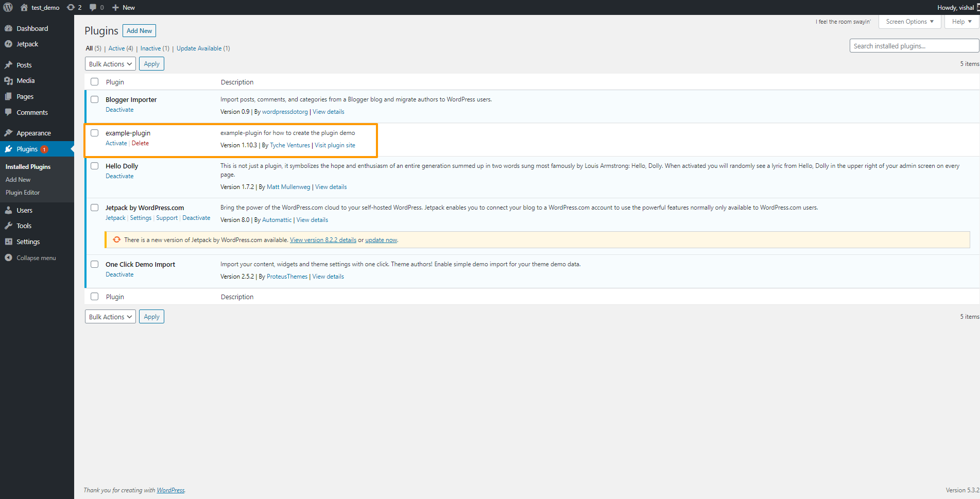Open Jetpack plugin Settings link

point(141,218)
